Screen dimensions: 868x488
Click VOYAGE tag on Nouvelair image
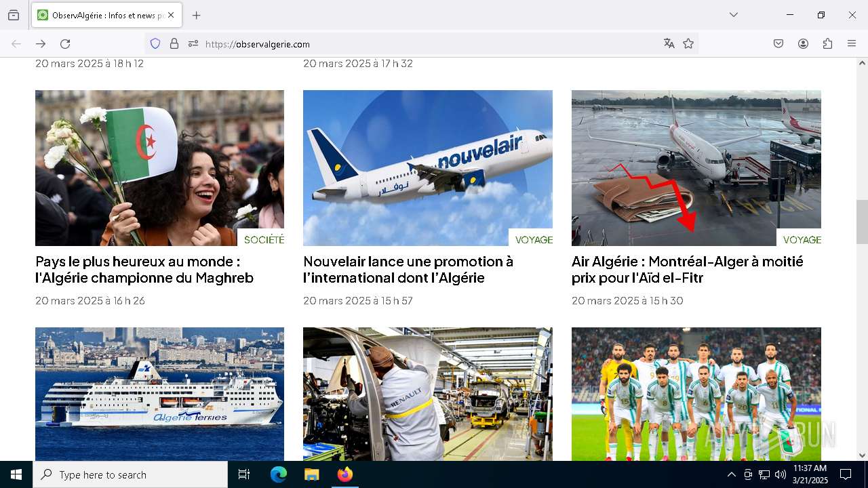click(534, 240)
